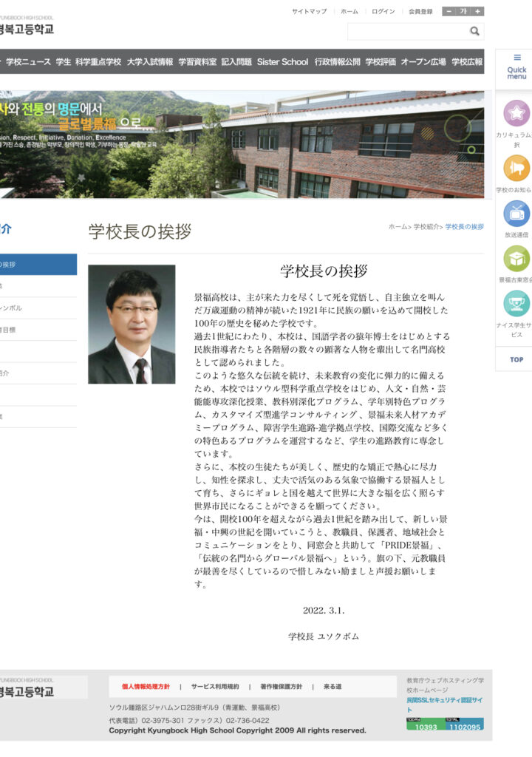Open 記入問題 menu
This screenshot has width=532, height=757.
click(236, 62)
